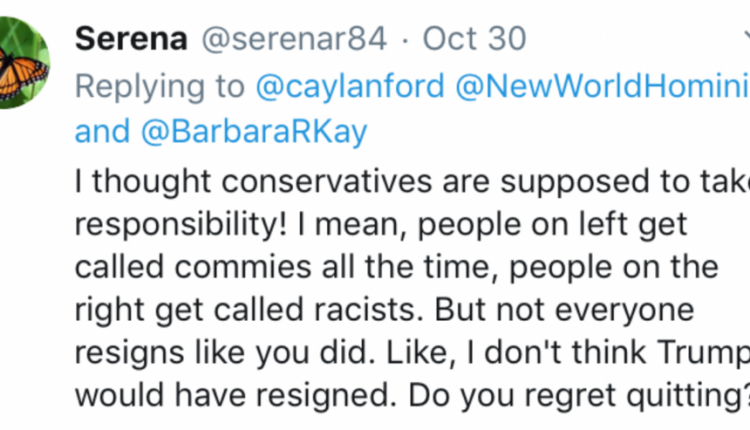
Task: Click the Oct 30 timestamp
Action: pyautogui.click(x=474, y=38)
